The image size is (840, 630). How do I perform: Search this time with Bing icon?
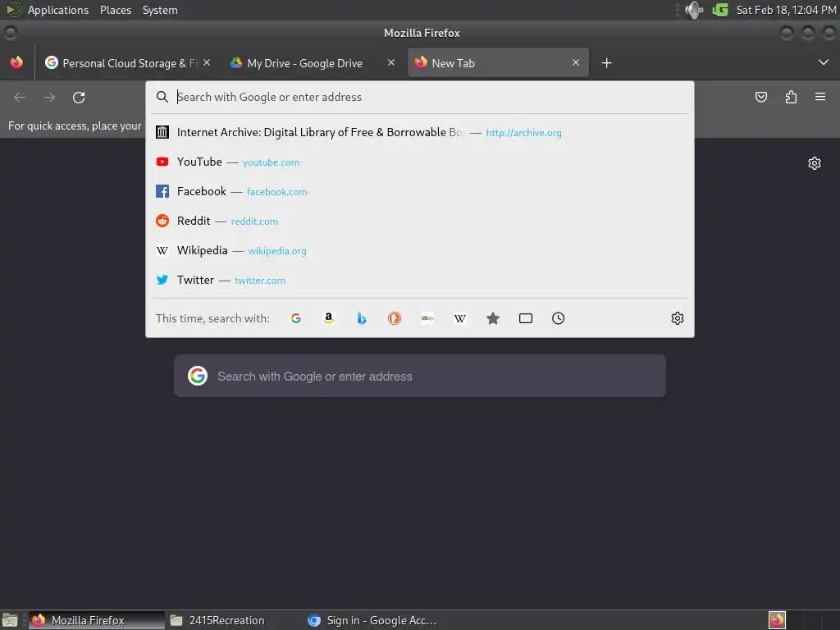[x=362, y=318]
